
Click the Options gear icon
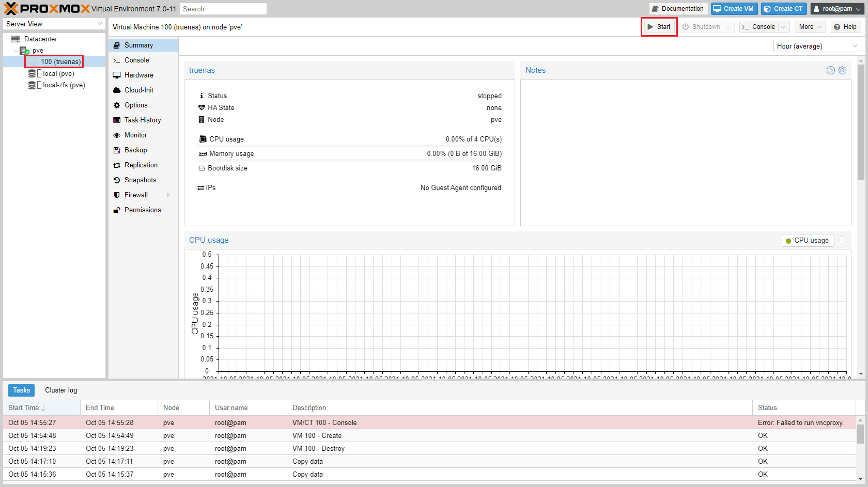117,105
